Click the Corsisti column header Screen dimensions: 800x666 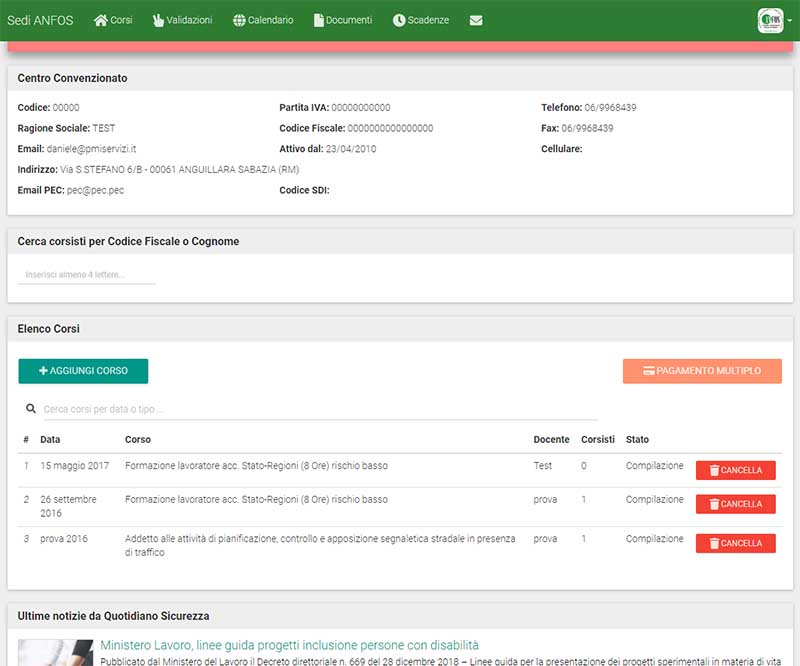598,439
